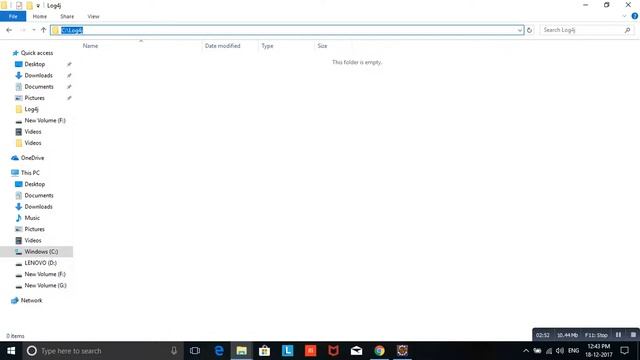Select Quick access in the navigation pane
This screenshot has width=640, height=360.
[37, 53]
